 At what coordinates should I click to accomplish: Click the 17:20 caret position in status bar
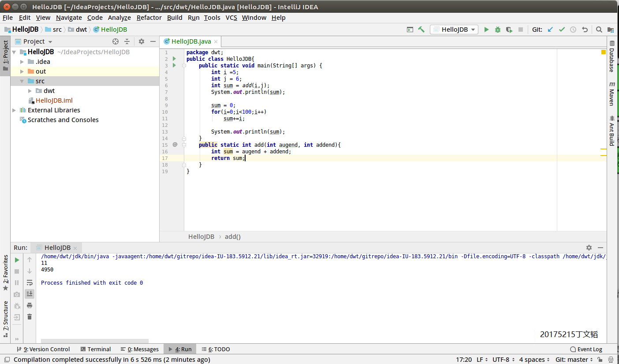tap(464, 360)
